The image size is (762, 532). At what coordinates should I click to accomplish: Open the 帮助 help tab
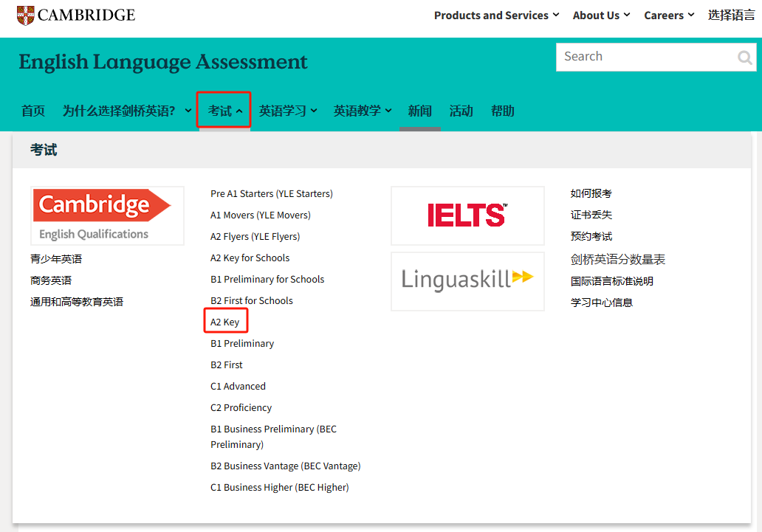coord(503,111)
